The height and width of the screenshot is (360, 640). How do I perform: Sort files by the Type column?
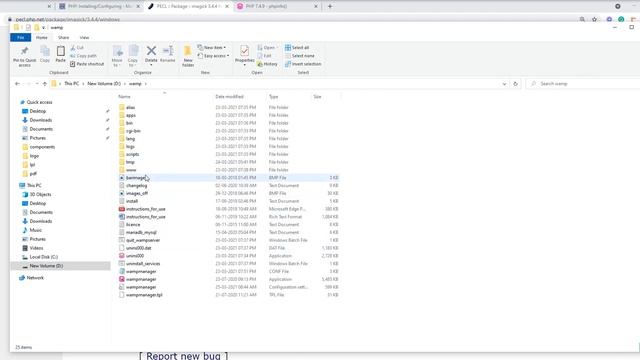pos(273,97)
